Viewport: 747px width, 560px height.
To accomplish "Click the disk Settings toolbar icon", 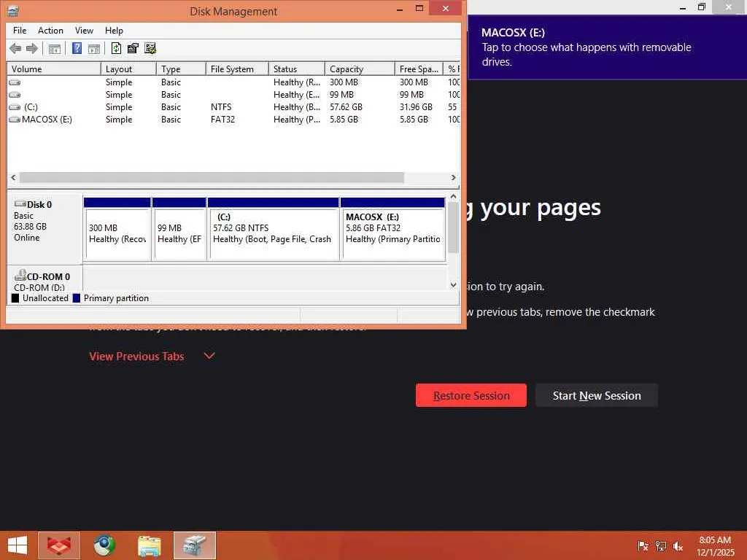I will pos(150,48).
